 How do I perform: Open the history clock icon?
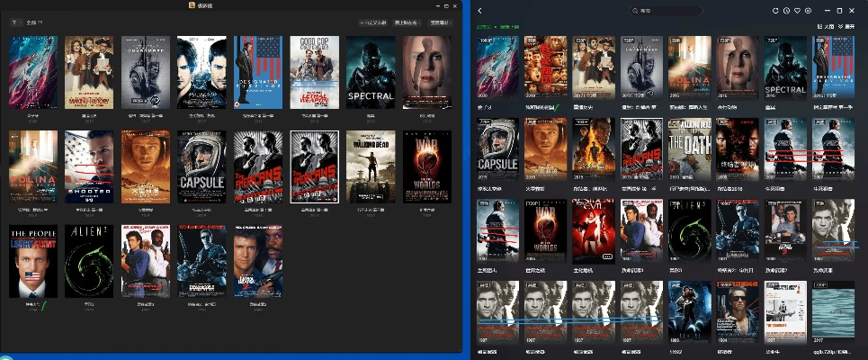(786, 11)
